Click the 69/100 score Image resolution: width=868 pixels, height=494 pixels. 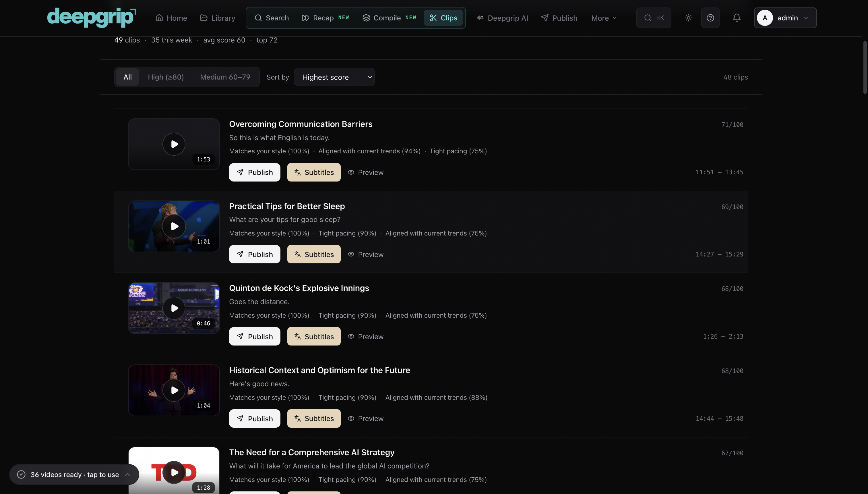(x=732, y=207)
